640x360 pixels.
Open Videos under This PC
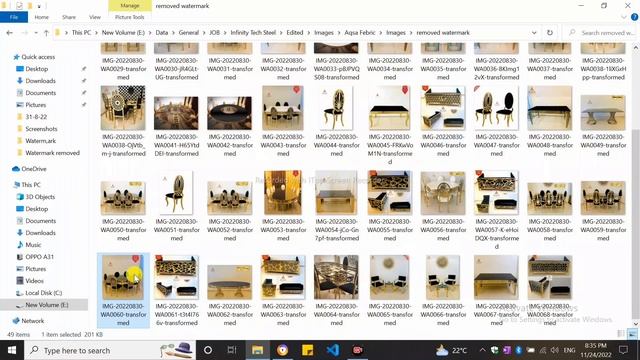click(x=34, y=281)
